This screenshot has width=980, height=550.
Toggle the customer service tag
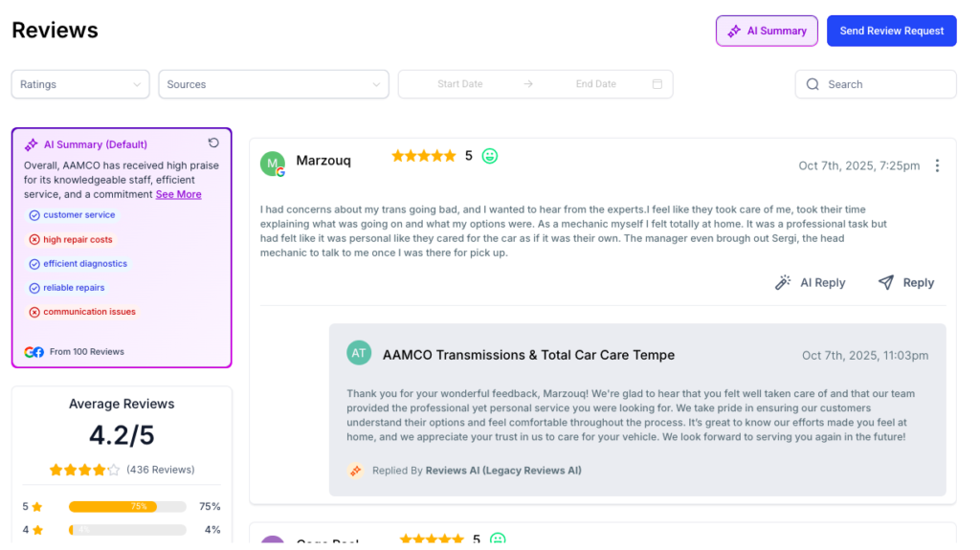pos(72,215)
